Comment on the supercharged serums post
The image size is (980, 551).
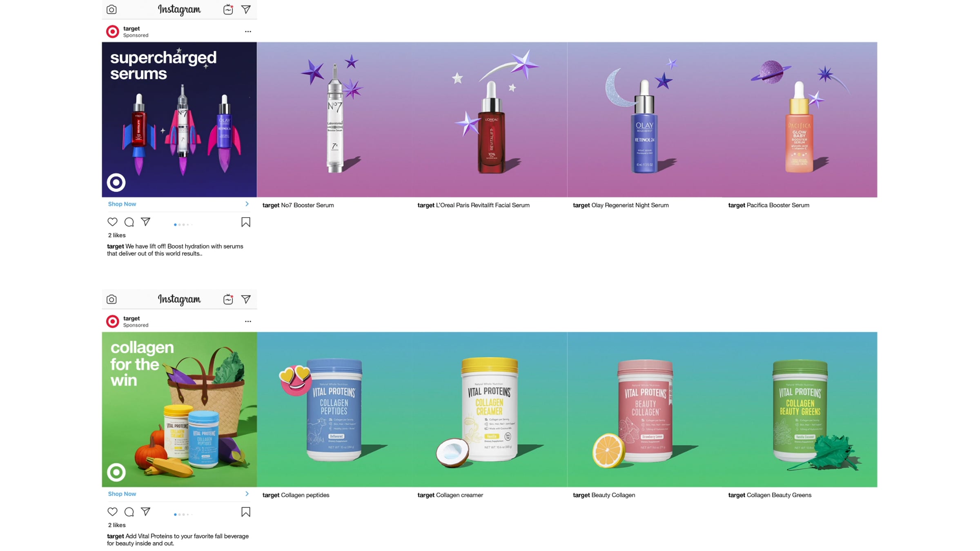click(x=129, y=222)
